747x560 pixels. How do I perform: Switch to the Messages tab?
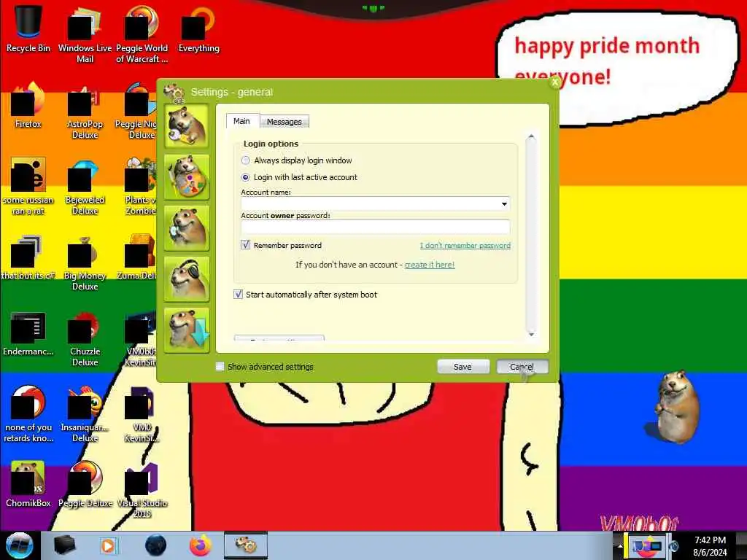click(284, 122)
